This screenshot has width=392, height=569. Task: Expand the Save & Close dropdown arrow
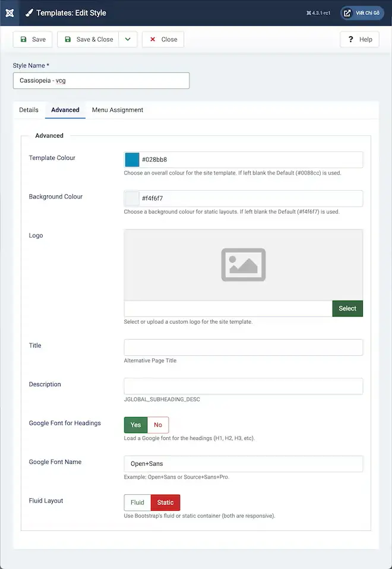128,39
